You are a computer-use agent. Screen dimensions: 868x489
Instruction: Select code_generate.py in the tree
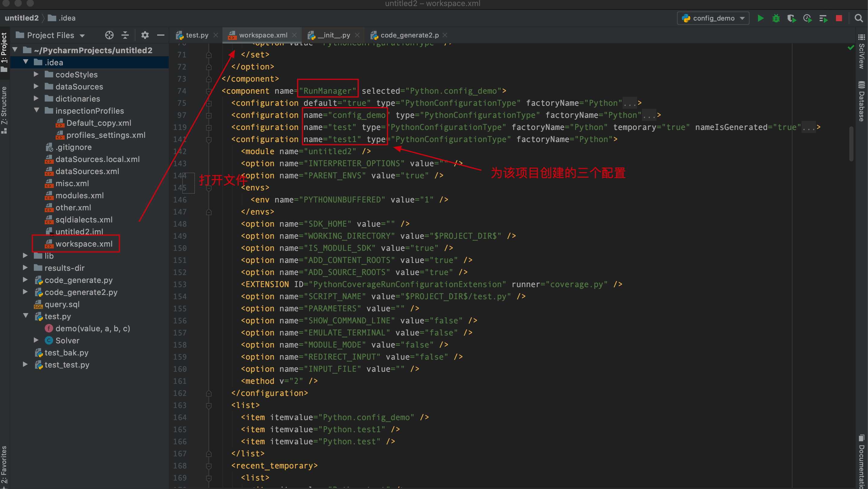click(79, 280)
